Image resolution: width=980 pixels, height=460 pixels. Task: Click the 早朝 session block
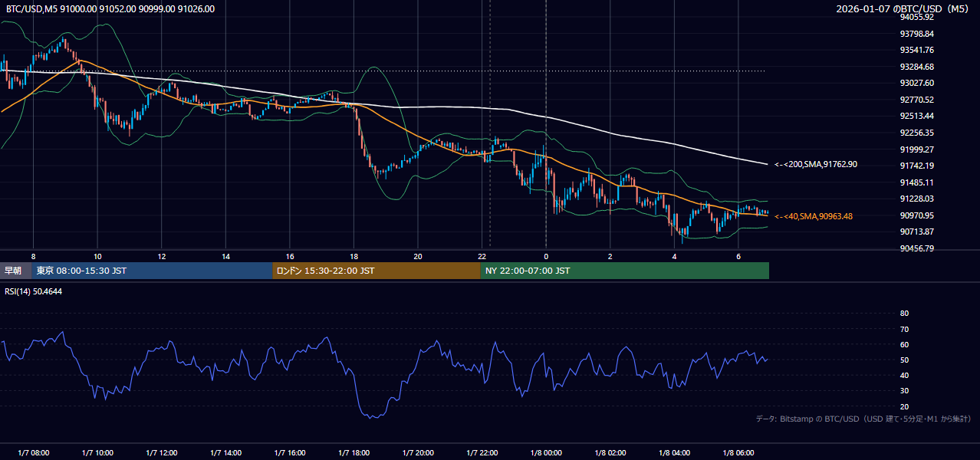[x=16, y=271]
